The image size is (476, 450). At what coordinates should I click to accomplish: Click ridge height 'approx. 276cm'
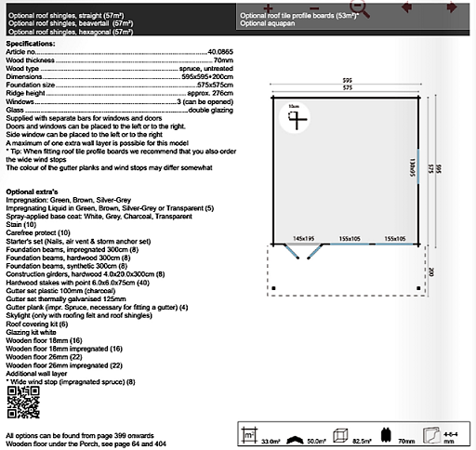pos(210,93)
